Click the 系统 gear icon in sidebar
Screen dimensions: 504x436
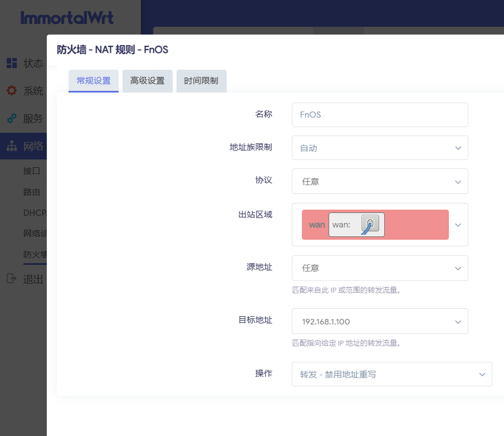coord(12,90)
